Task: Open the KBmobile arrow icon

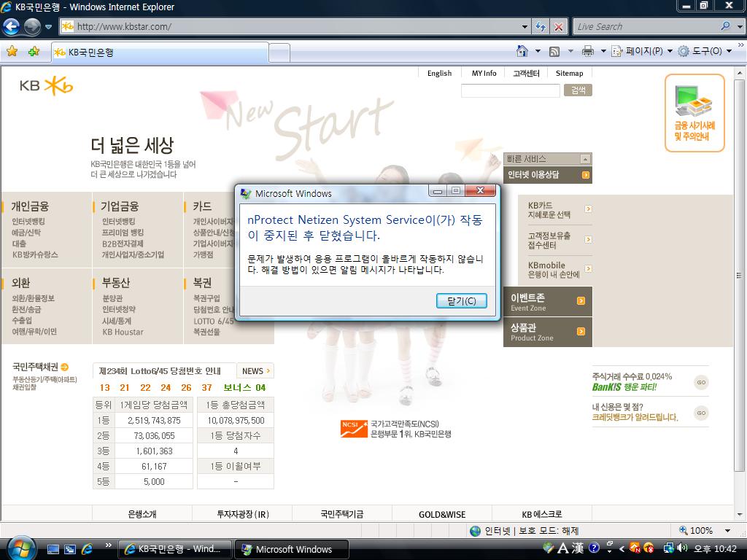Action: tap(588, 268)
